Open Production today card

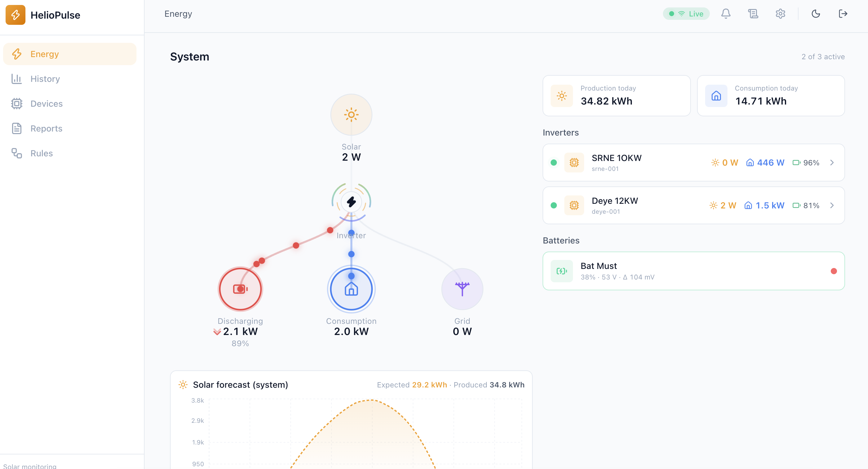[616, 96]
